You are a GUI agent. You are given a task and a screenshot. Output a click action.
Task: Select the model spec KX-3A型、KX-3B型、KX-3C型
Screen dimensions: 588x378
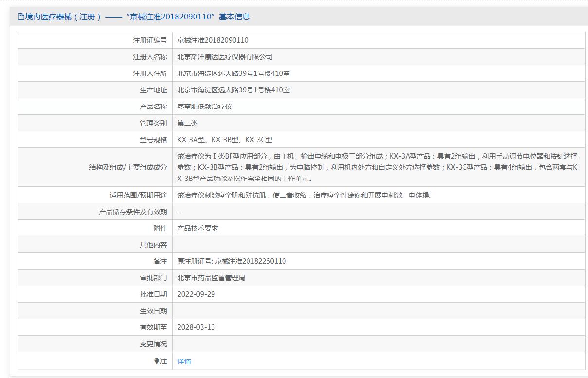click(225, 140)
